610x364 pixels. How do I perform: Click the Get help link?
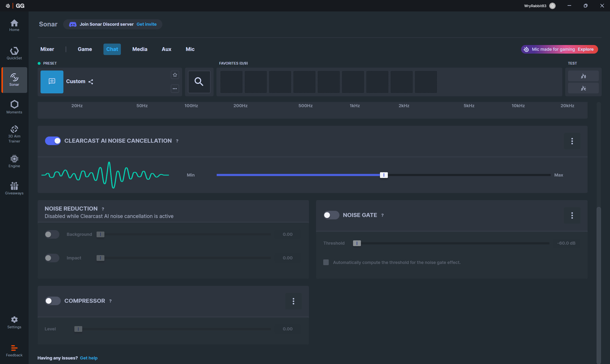point(89,358)
